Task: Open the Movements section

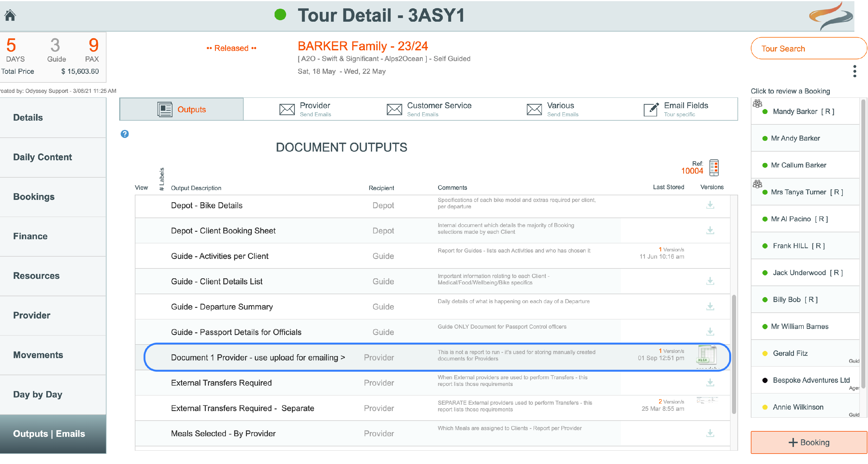Action: [53, 355]
